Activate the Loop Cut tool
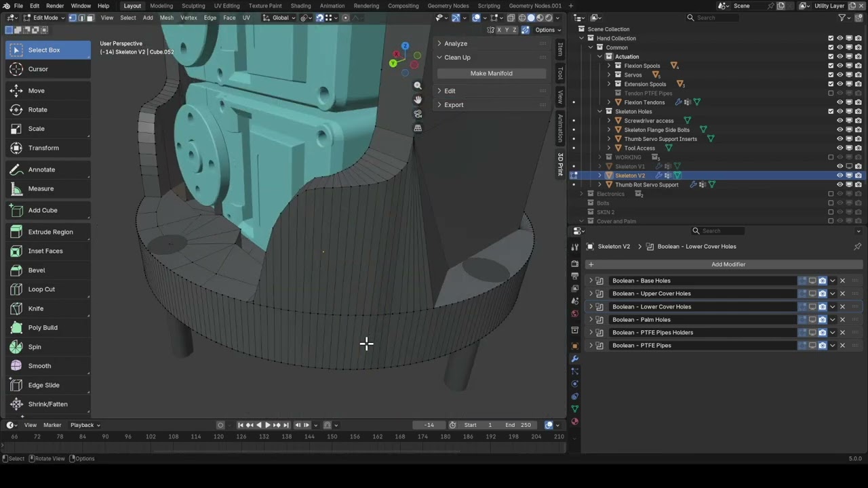This screenshot has height=488, width=868. (x=41, y=289)
